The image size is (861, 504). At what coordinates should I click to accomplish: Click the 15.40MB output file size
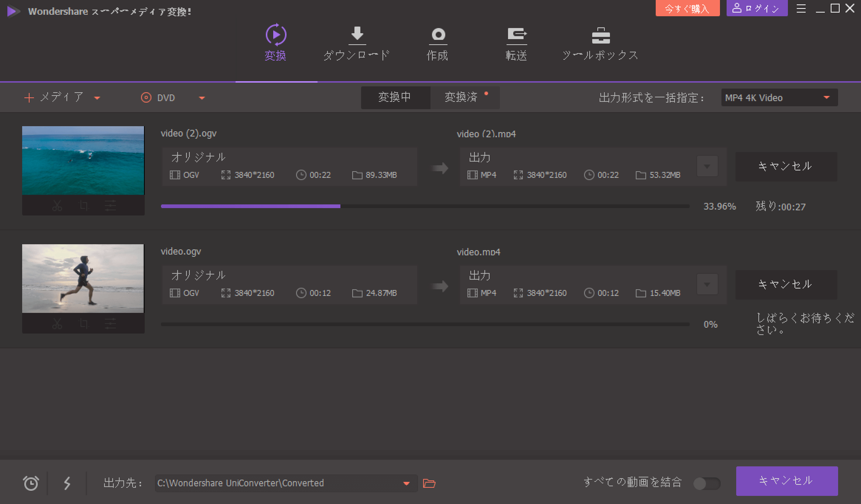pyautogui.click(x=665, y=293)
